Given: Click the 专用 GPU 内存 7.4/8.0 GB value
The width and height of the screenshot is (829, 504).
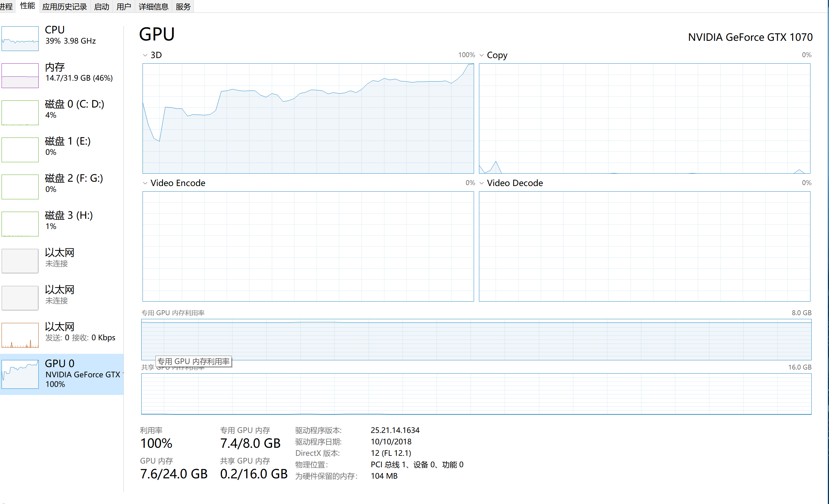Looking at the screenshot, I should (250, 443).
